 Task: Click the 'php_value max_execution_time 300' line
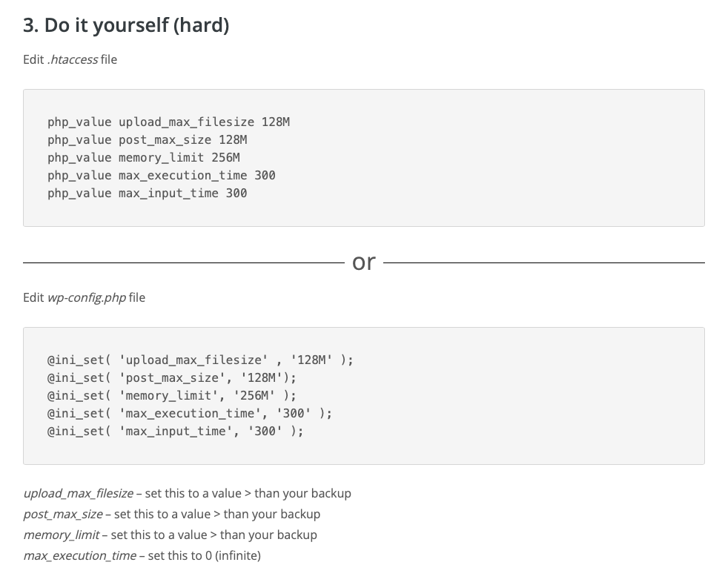tap(161, 175)
